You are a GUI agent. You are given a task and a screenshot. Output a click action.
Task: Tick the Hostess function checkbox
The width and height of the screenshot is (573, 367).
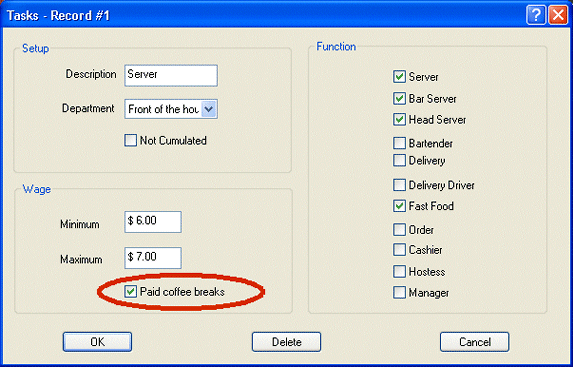(x=399, y=272)
